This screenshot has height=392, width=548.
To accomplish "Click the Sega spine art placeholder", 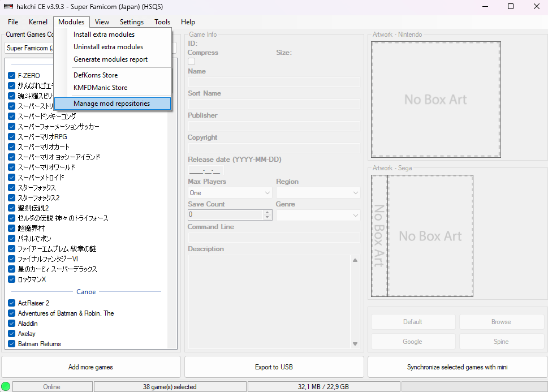I will (x=379, y=236).
